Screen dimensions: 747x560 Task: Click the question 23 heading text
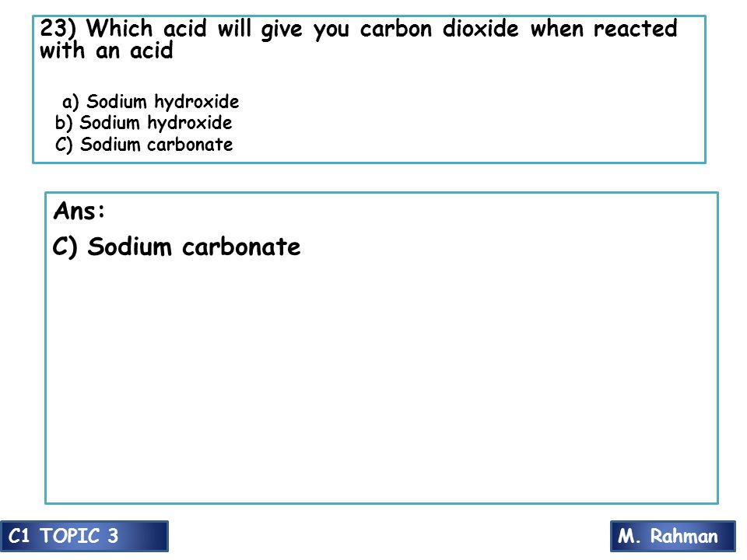coord(358,39)
